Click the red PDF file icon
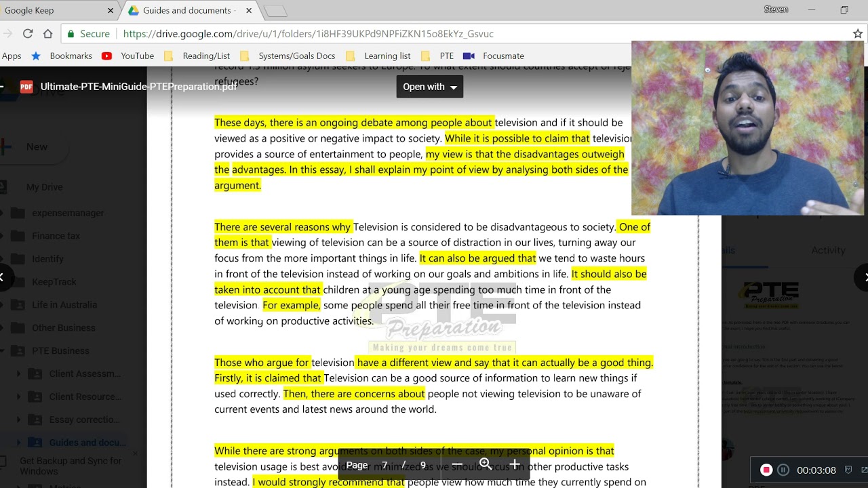This screenshot has width=868, height=488. [26, 87]
